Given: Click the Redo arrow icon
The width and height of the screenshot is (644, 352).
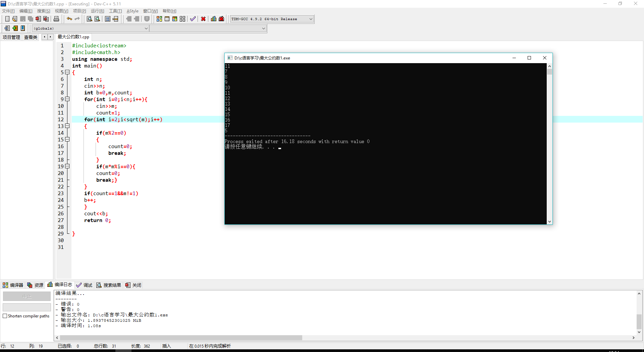Looking at the screenshot, I should (x=77, y=19).
